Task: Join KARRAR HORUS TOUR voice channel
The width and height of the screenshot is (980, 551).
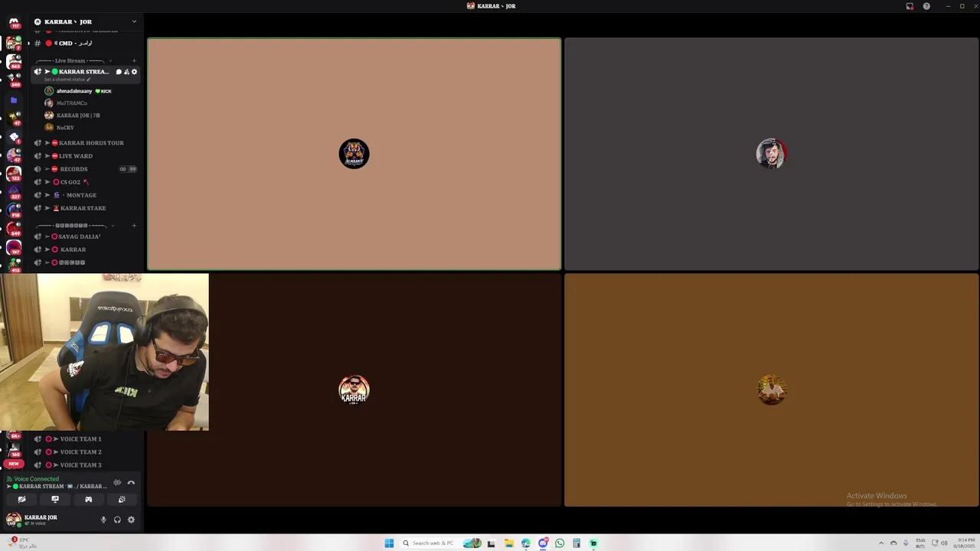Action: (x=86, y=143)
